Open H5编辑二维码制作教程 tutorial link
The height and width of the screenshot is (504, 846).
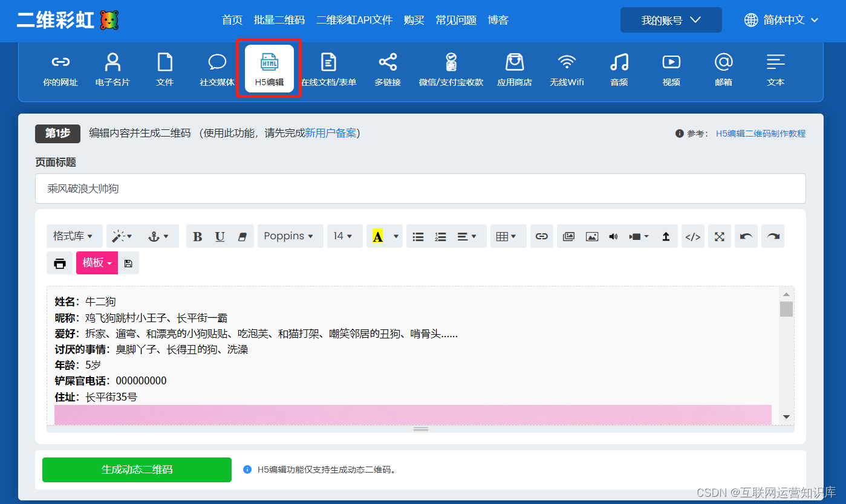761,134
